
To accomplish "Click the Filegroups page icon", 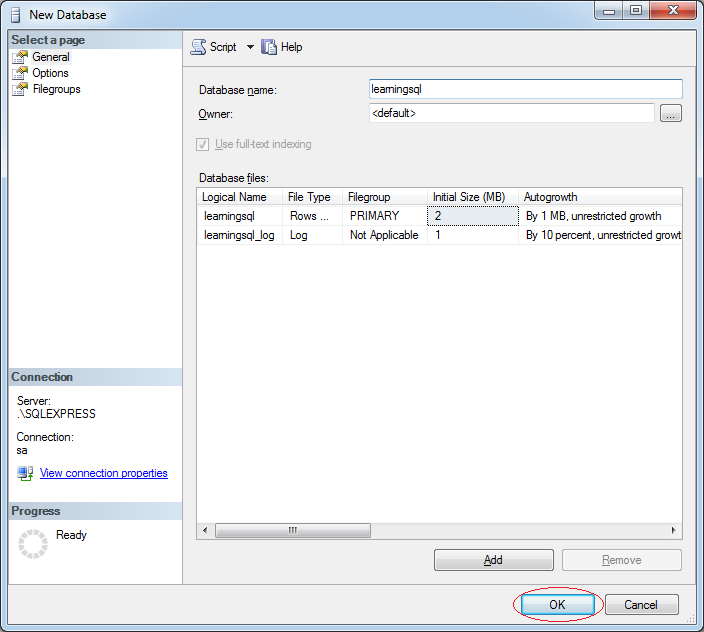I will point(20,89).
